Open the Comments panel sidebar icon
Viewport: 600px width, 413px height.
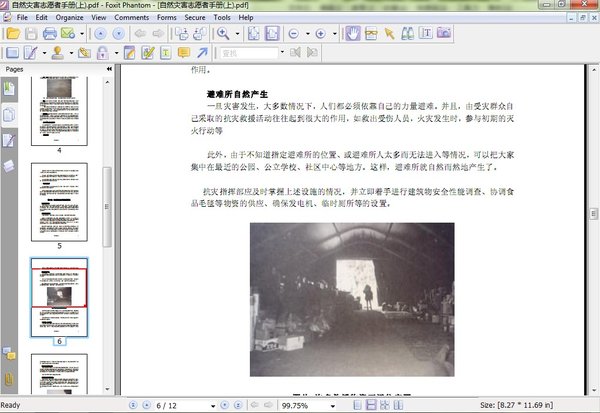(9, 354)
